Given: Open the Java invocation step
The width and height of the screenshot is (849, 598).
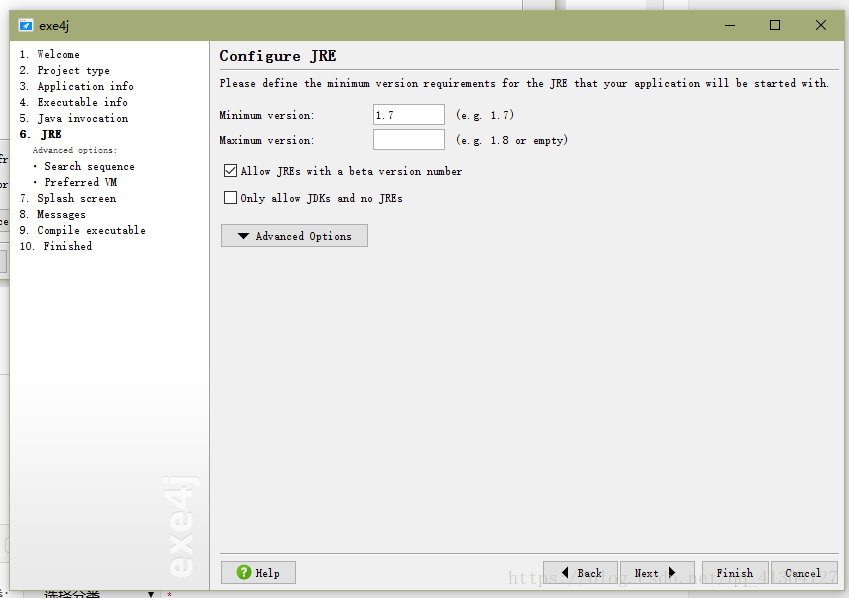Looking at the screenshot, I should 74,118.
